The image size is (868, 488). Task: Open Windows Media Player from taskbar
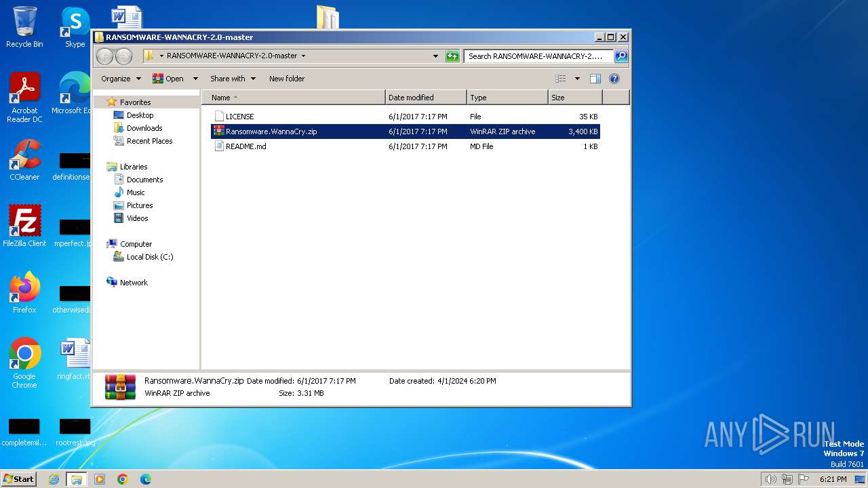pyautogui.click(x=100, y=479)
